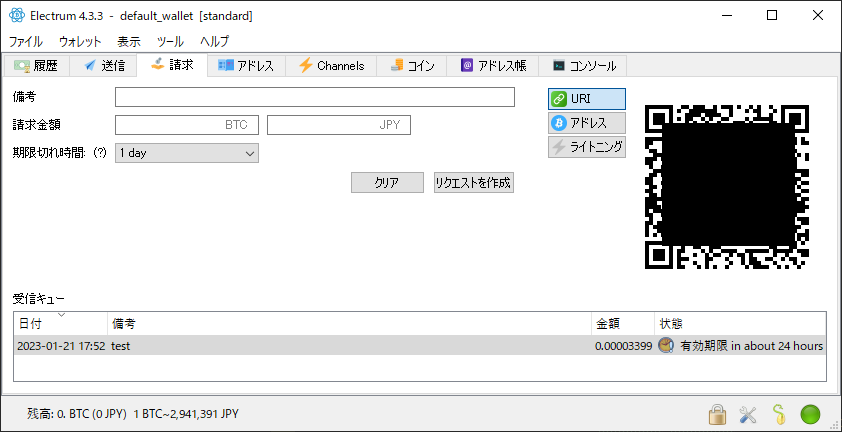This screenshot has height=432, width=842.
Task: Click the 備考 description input field
Action: point(315,97)
